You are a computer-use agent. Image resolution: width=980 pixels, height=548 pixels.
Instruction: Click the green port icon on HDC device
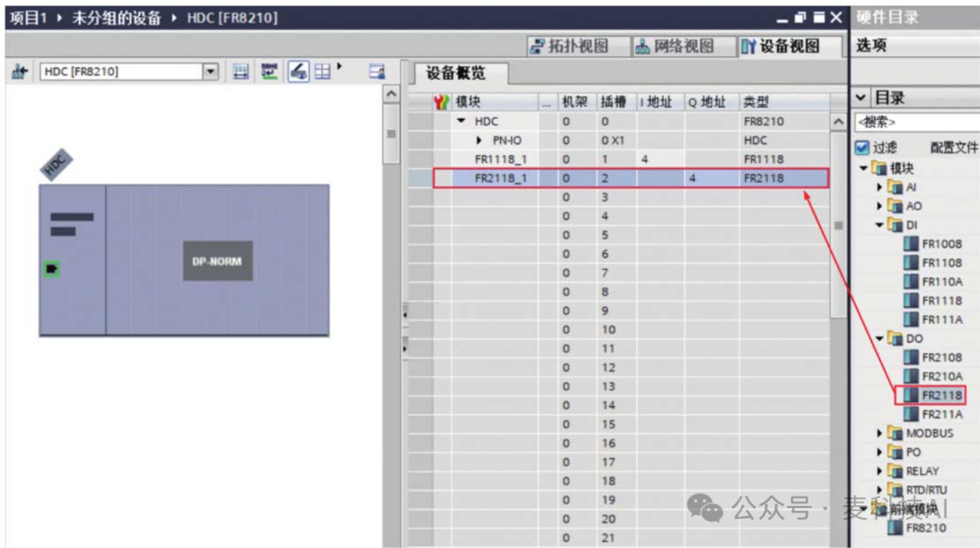point(51,269)
